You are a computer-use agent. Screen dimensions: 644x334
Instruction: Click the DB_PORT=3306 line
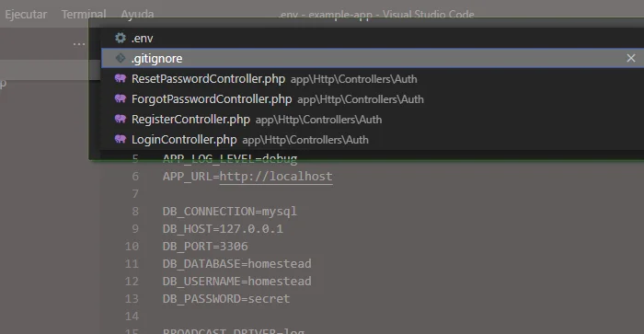pyautogui.click(x=205, y=246)
